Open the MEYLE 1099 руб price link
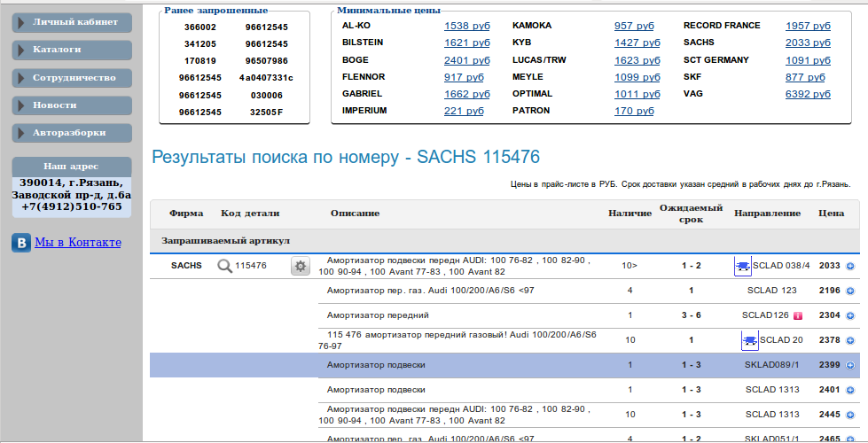 tap(637, 77)
